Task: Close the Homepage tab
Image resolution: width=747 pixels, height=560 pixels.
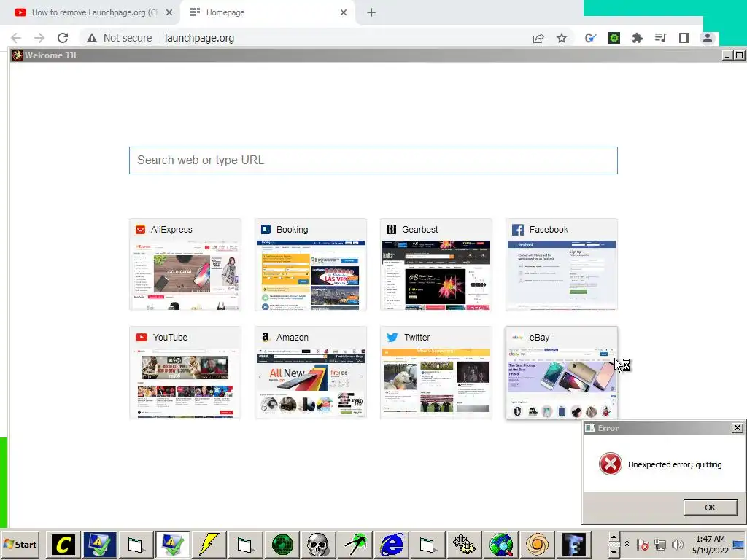Action: pos(344,12)
